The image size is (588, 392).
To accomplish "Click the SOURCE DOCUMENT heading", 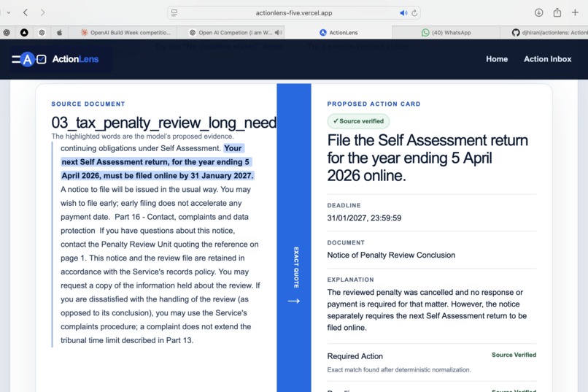I will [x=88, y=104].
